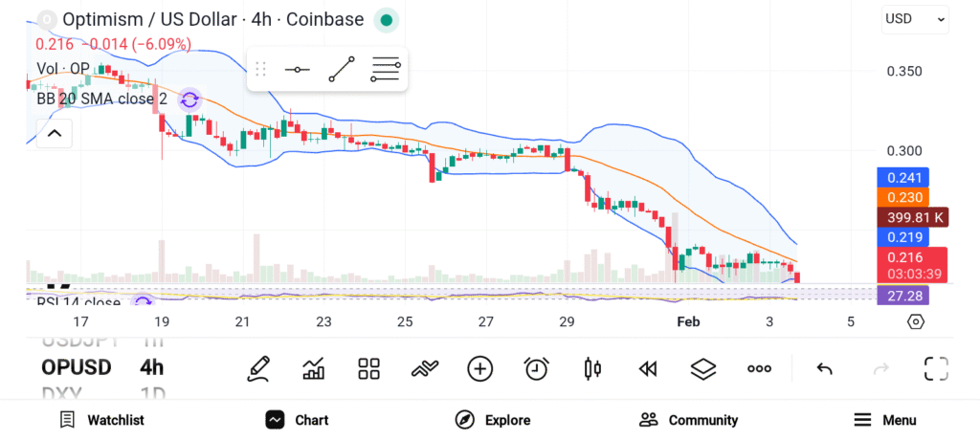This screenshot has width=980, height=441.
Task: Go to the Community tab
Action: (688, 420)
